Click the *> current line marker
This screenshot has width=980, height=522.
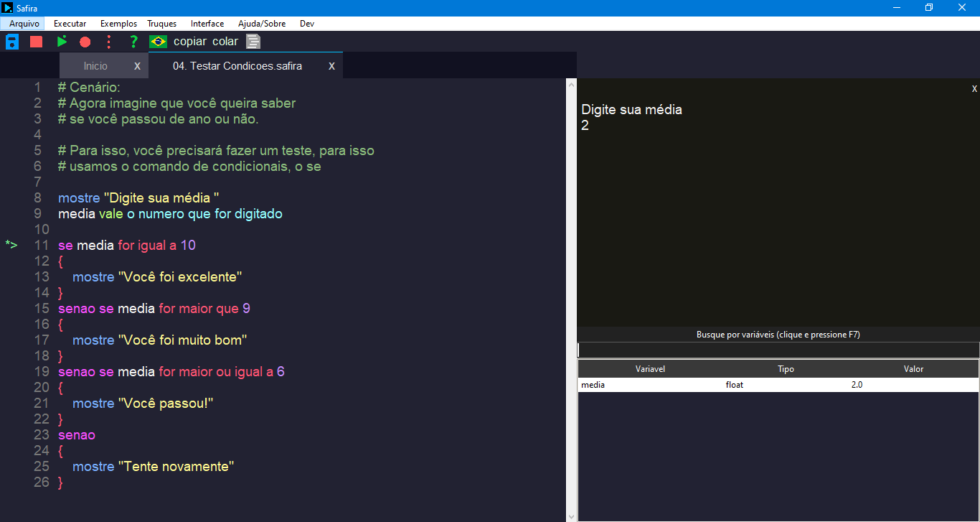click(x=11, y=245)
